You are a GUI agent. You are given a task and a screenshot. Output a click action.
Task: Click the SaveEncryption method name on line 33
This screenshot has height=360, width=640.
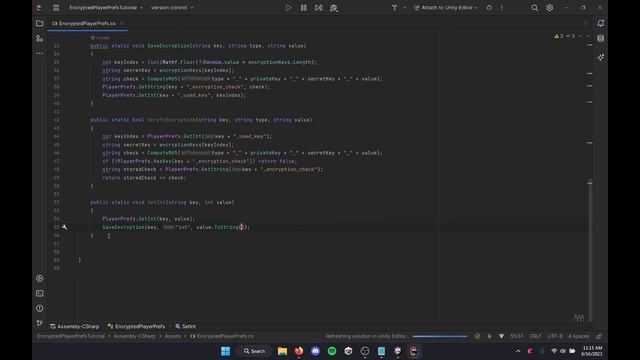tap(169, 46)
